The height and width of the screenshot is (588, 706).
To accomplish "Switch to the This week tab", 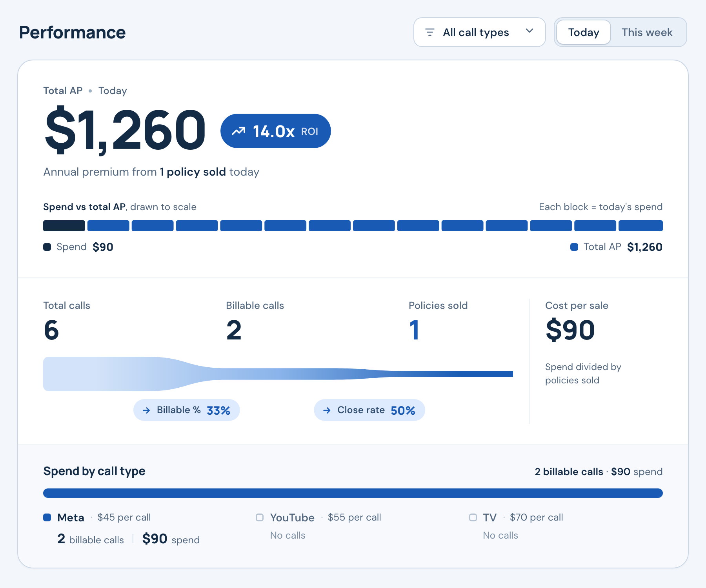I will 647,32.
